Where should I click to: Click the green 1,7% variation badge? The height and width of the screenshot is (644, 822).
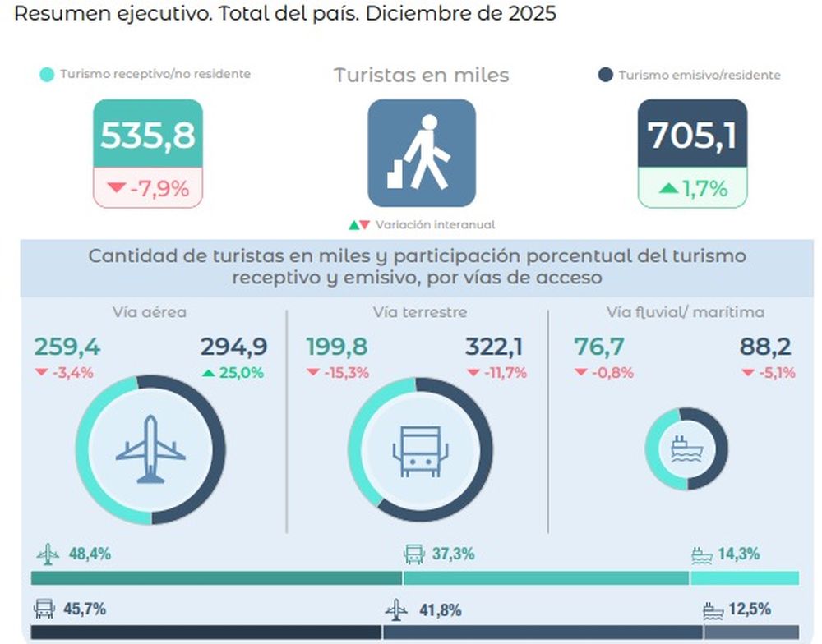[692, 189]
